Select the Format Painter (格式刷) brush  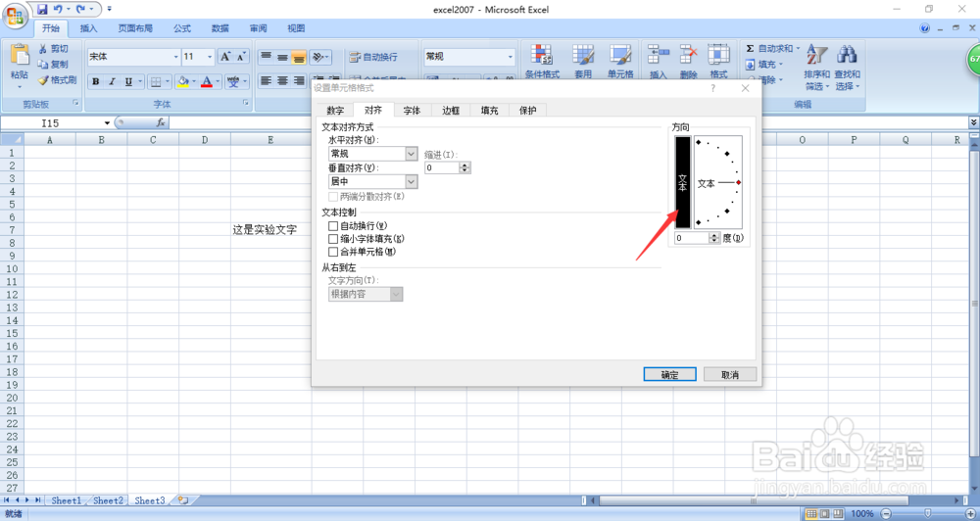(43, 80)
